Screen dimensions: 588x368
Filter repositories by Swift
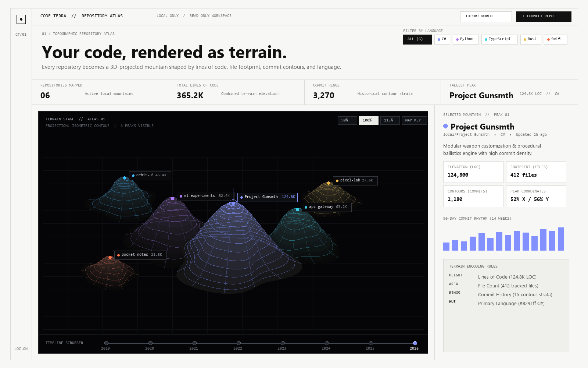click(555, 39)
